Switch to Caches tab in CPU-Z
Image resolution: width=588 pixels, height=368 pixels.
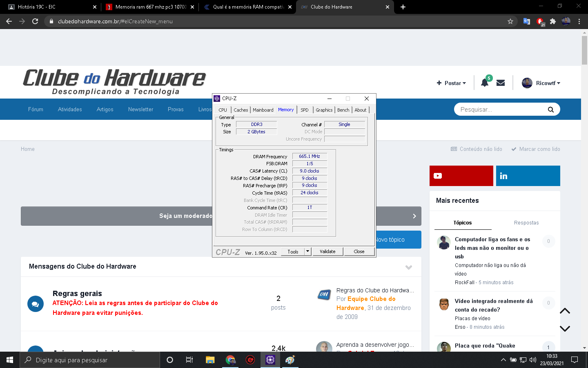[241, 110]
